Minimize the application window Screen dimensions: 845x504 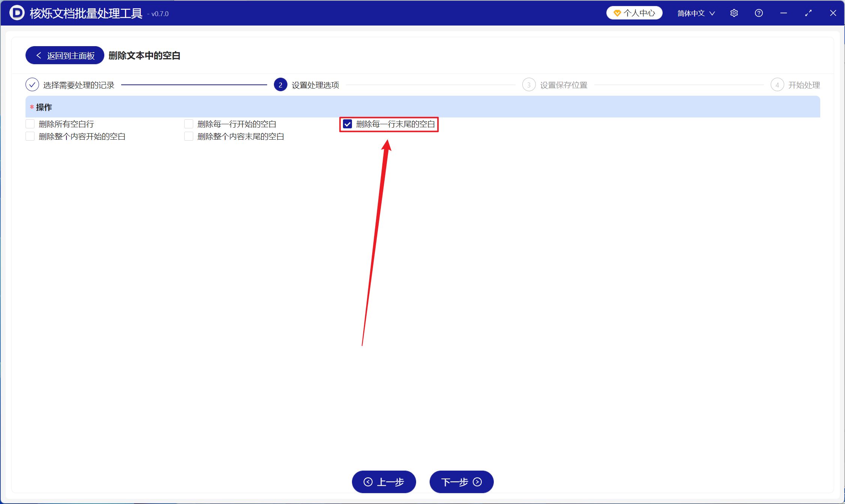coord(783,13)
